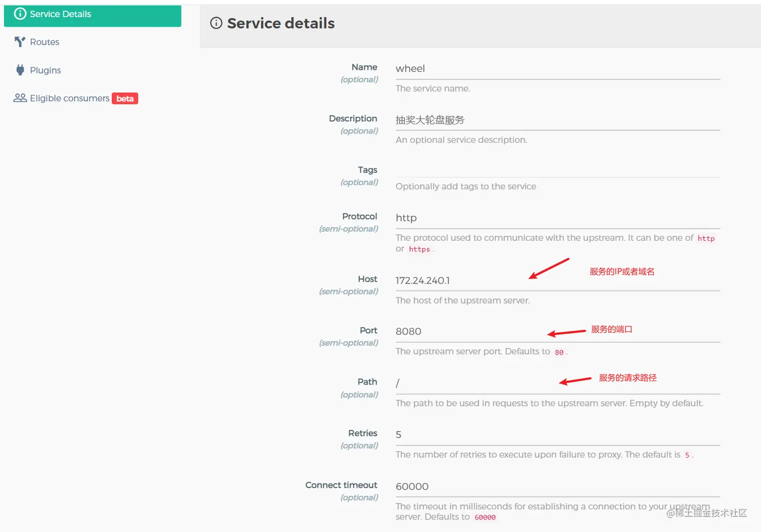Click the empty Tags input field
761x532 pixels.
558,168
